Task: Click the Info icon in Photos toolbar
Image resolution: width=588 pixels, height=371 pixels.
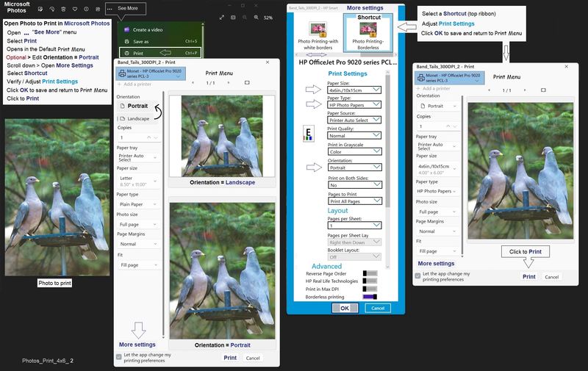Action: 86,9
